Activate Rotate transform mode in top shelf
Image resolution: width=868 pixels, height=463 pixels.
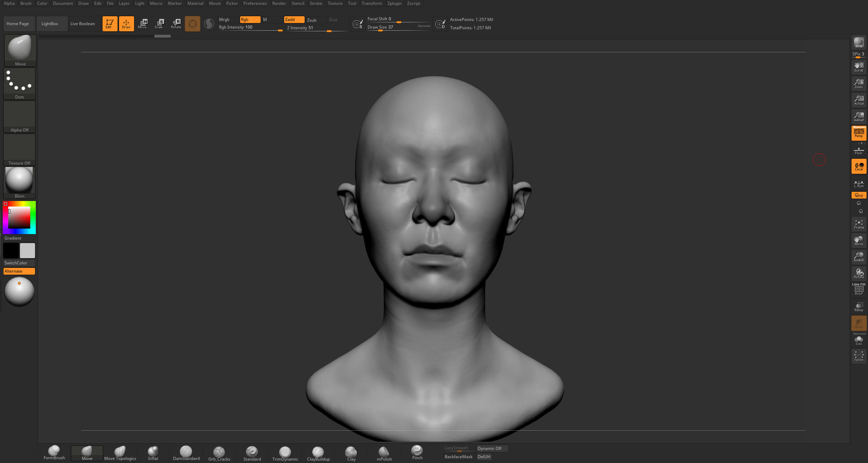tap(176, 23)
